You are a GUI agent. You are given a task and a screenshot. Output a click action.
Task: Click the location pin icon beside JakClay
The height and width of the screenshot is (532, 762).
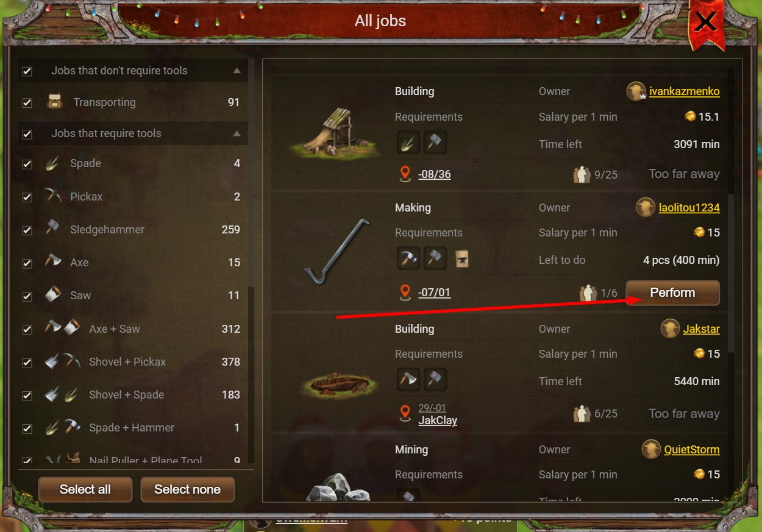click(405, 414)
